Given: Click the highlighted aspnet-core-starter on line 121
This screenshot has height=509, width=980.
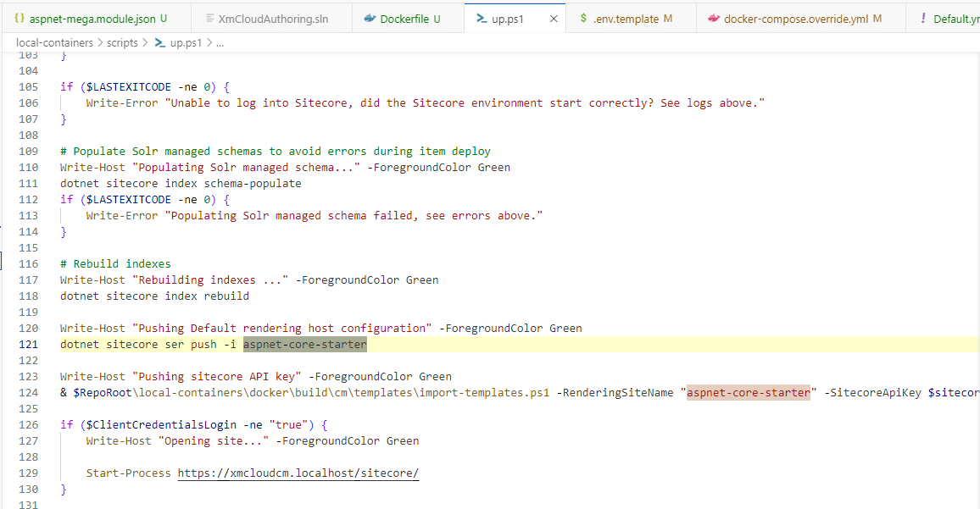Looking at the screenshot, I should tap(304, 345).
